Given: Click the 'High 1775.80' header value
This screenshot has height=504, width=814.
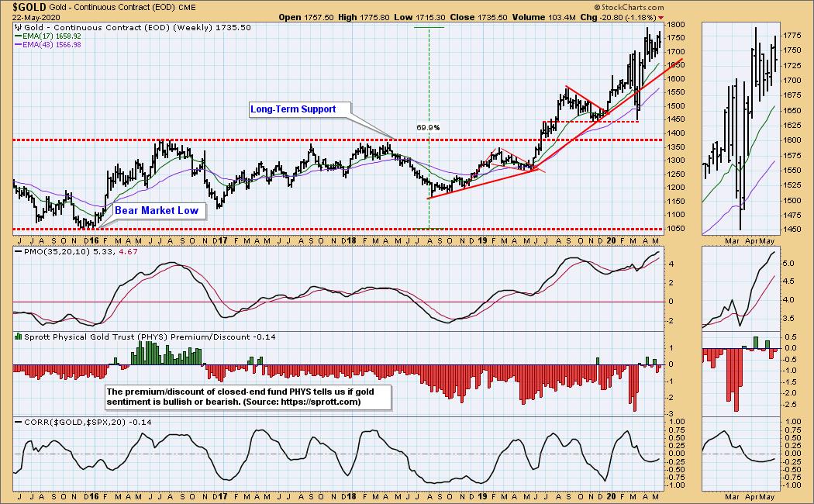Looking at the screenshot, I should (x=364, y=17).
